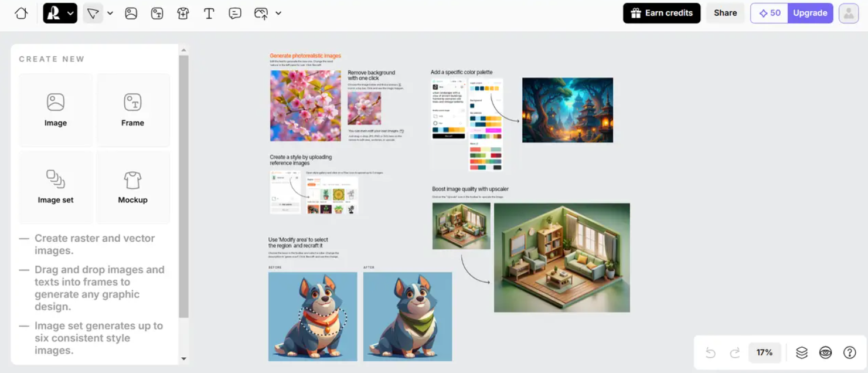Click 'Drag and drop images and texts' tip
Screen dimensions: 868x373
pyautogui.click(x=99, y=288)
